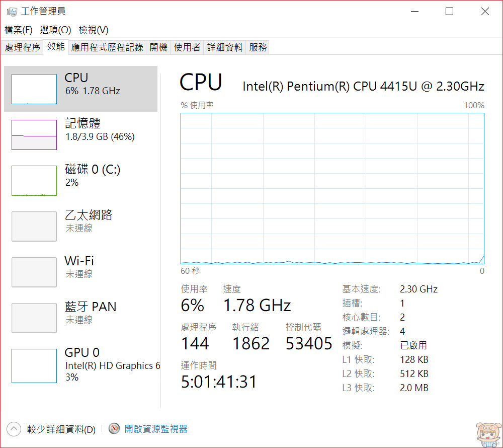This screenshot has height=448, width=503.
Task: Select the 乙太網路 Ethernet panel item
Action: (x=80, y=226)
